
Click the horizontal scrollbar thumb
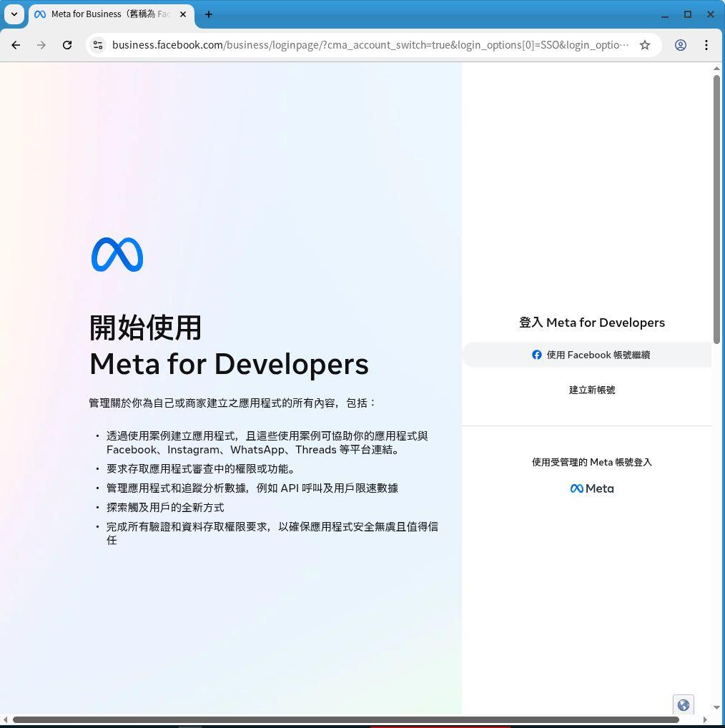pos(346,719)
